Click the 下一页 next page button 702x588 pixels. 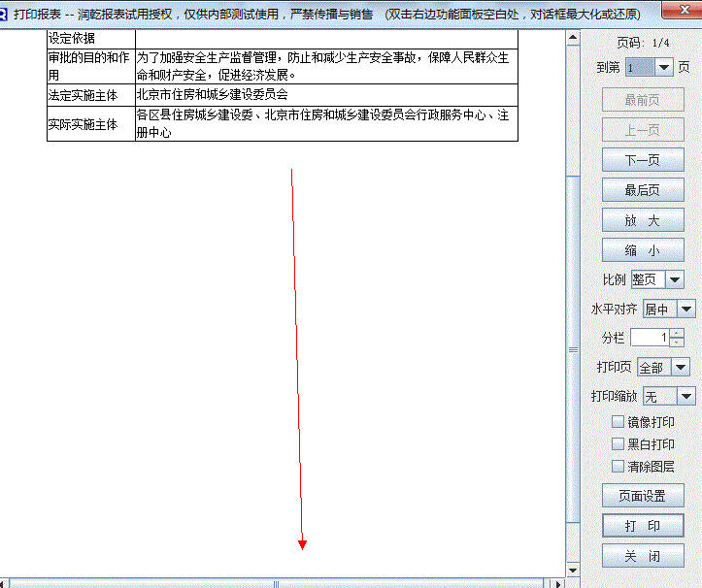coord(643,160)
